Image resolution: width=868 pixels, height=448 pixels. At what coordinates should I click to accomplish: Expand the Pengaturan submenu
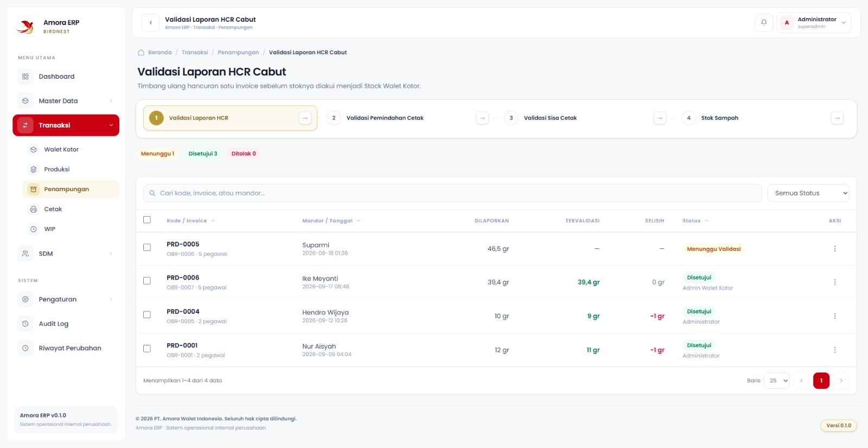click(111, 299)
